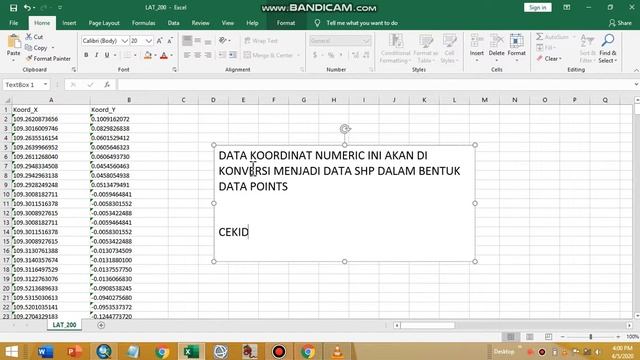Click the formula bar input area
The height and width of the screenshot is (360, 640).
click(x=376, y=84)
